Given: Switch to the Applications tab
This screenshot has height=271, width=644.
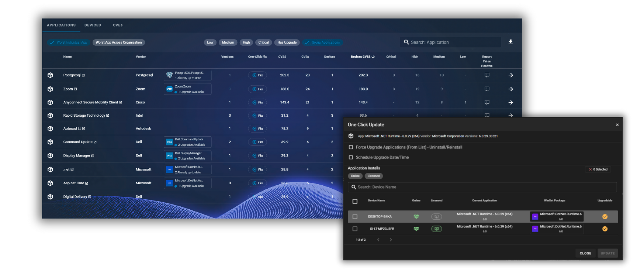Looking at the screenshot, I should 61,25.
